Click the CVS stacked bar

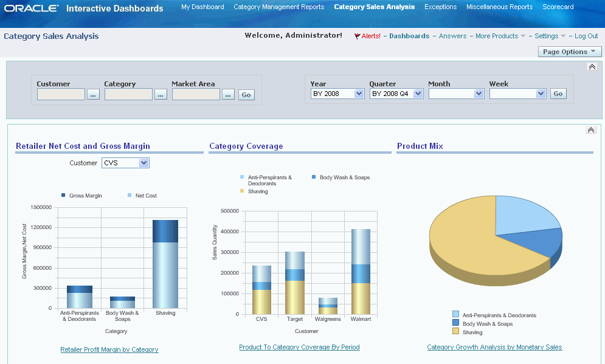tap(261, 290)
